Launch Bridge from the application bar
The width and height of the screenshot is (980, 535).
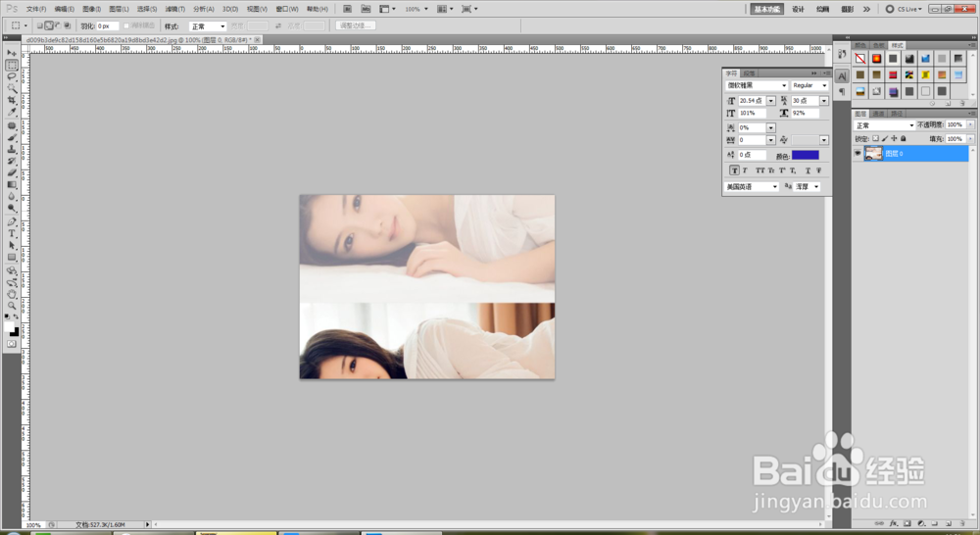pos(348,9)
